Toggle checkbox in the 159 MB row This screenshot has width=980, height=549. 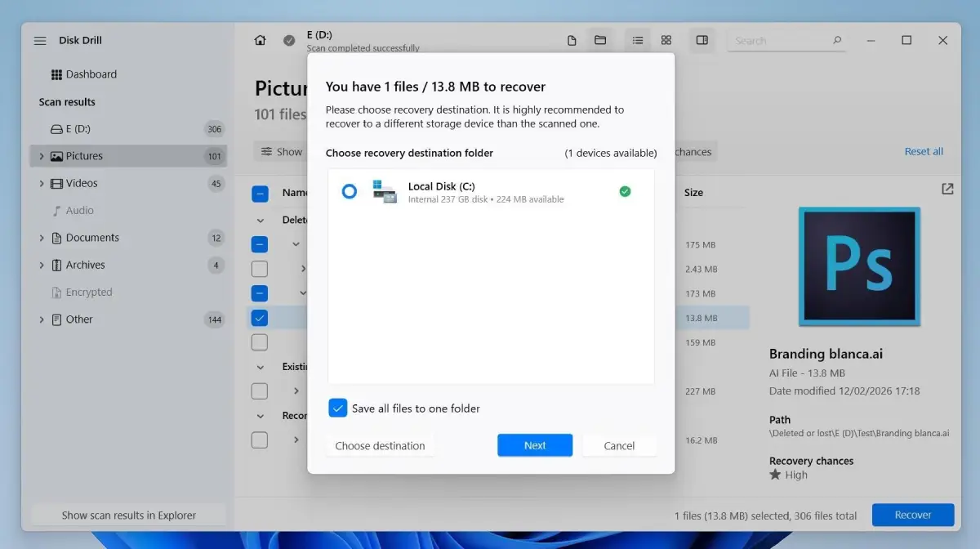click(260, 342)
